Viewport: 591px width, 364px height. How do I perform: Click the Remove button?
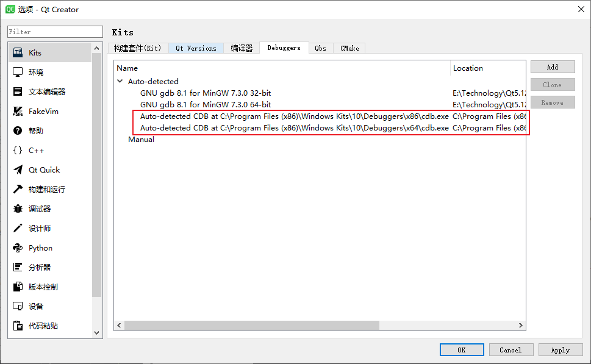point(553,102)
